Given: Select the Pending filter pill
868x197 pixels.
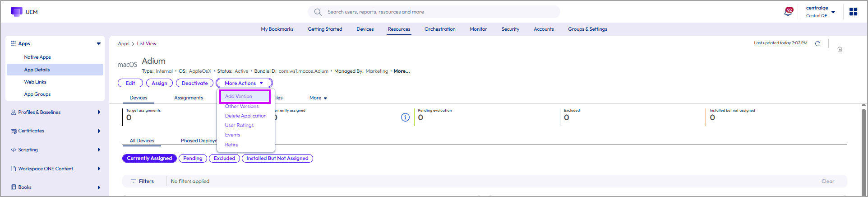Looking at the screenshot, I should click(193, 158).
